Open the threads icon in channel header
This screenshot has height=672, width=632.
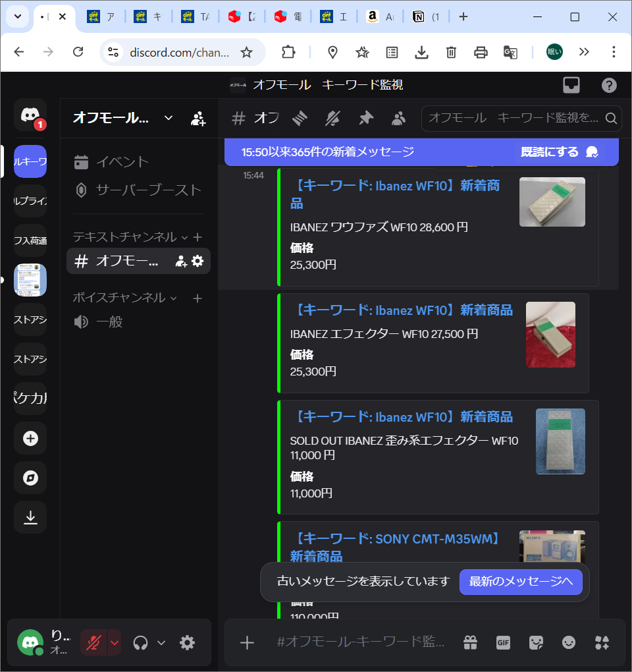[300, 119]
